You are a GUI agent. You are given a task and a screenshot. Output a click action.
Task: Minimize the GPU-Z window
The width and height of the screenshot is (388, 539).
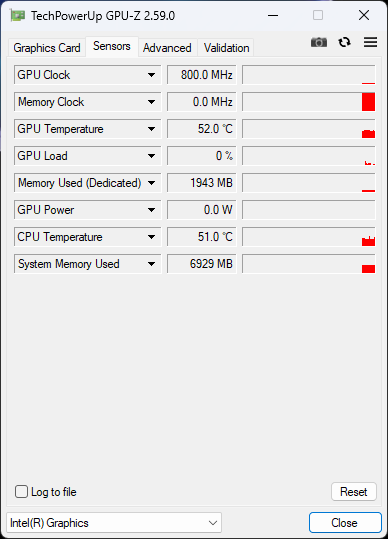tap(273, 15)
